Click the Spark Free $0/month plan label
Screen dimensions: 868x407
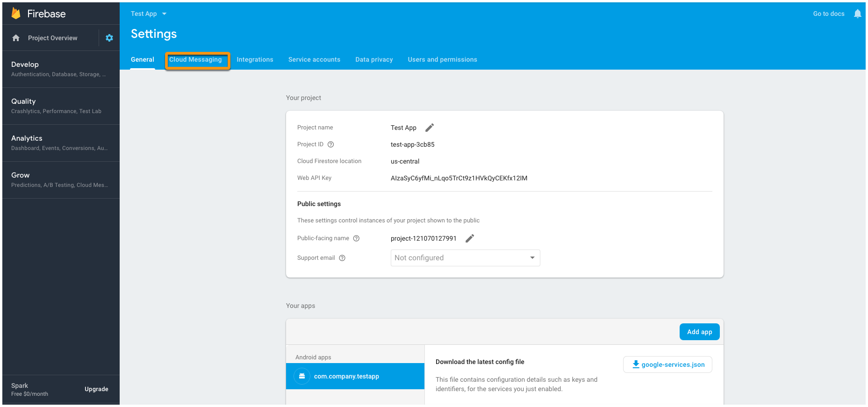pos(29,390)
